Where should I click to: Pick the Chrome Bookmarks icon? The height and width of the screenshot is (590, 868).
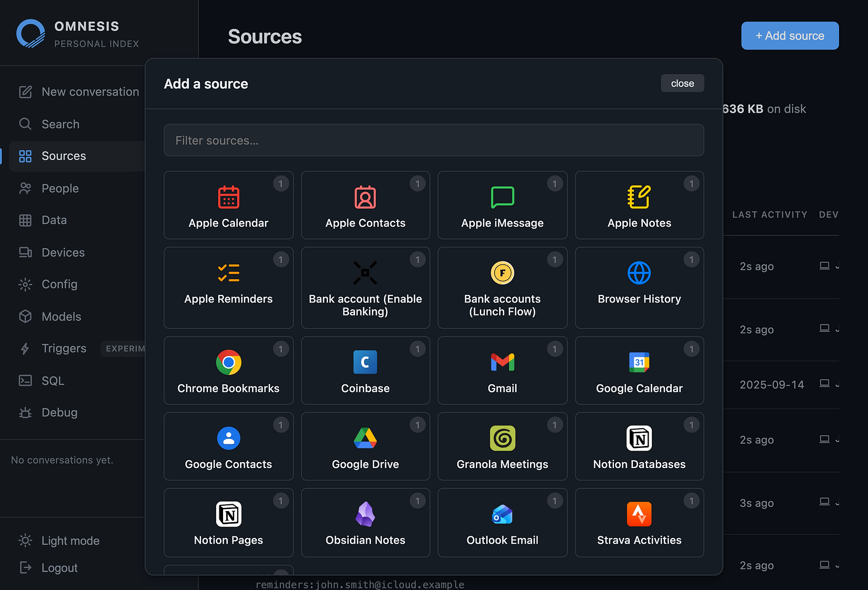pyautogui.click(x=228, y=362)
